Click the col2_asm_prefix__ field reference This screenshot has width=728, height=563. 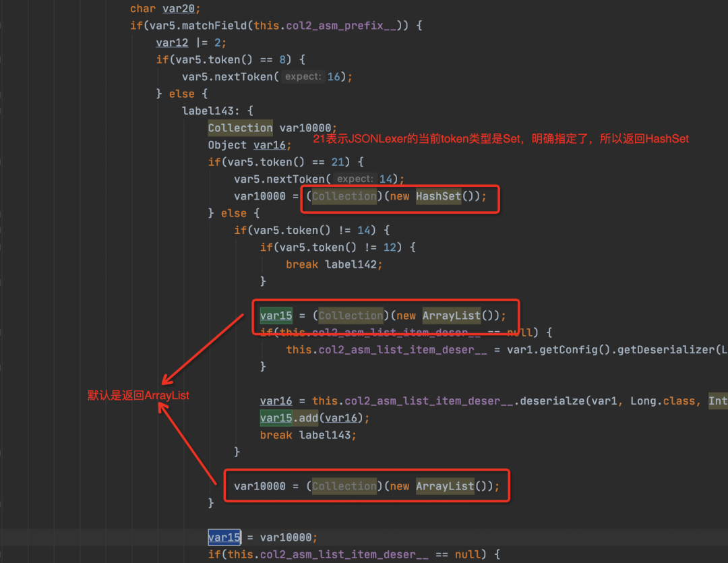[x=341, y=26]
